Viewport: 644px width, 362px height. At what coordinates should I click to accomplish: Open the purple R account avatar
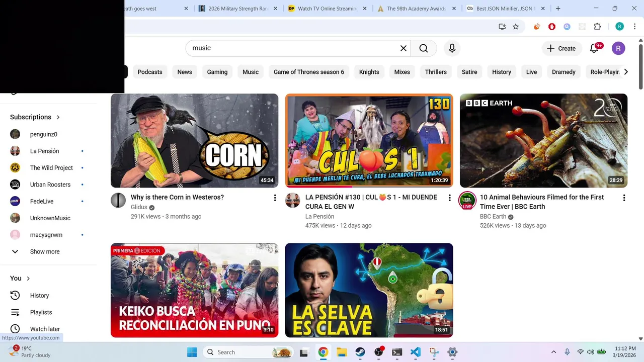[618, 48]
